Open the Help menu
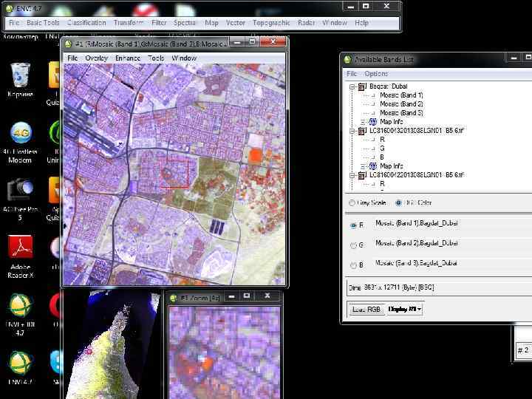Image resolution: width=532 pixels, height=399 pixels. [361, 23]
